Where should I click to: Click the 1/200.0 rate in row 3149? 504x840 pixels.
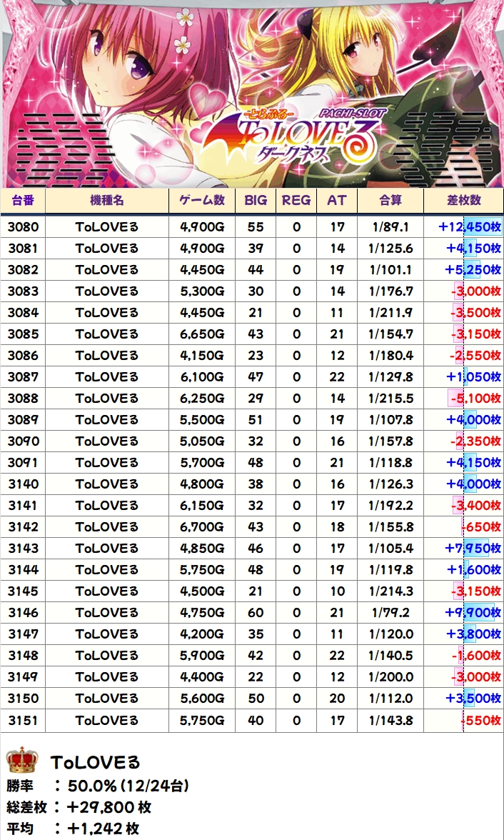[390, 677]
